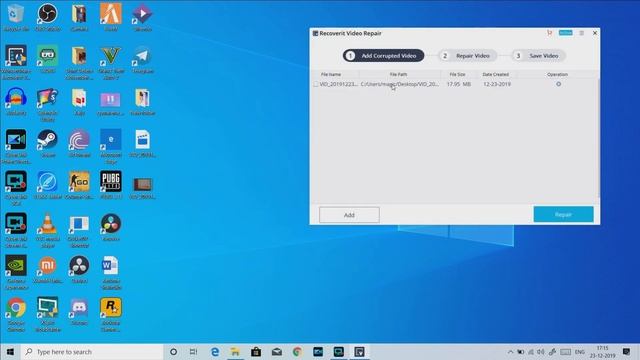The width and height of the screenshot is (640, 360).
Task: Click the File Path column header
Action: pos(398,74)
